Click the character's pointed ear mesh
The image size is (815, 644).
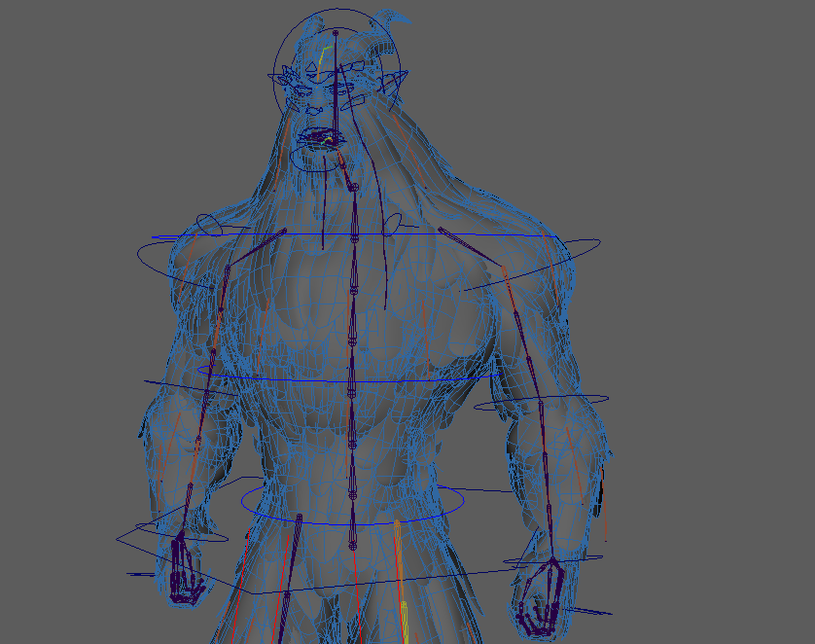tap(395, 86)
